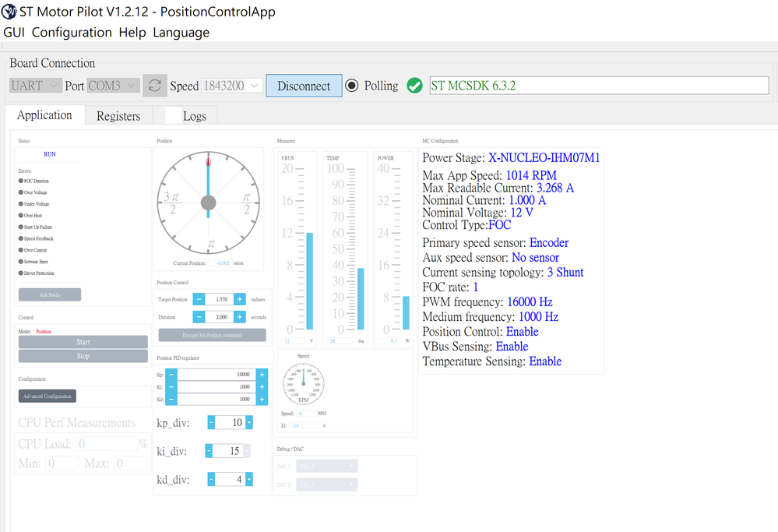Decrease Duration with the minus button
This screenshot has height=532, width=778.
[199, 316]
